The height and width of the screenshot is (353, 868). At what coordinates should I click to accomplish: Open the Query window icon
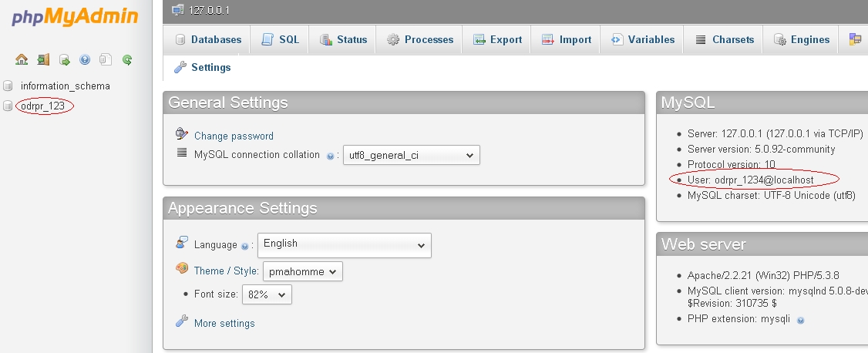pyautogui.click(x=65, y=60)
